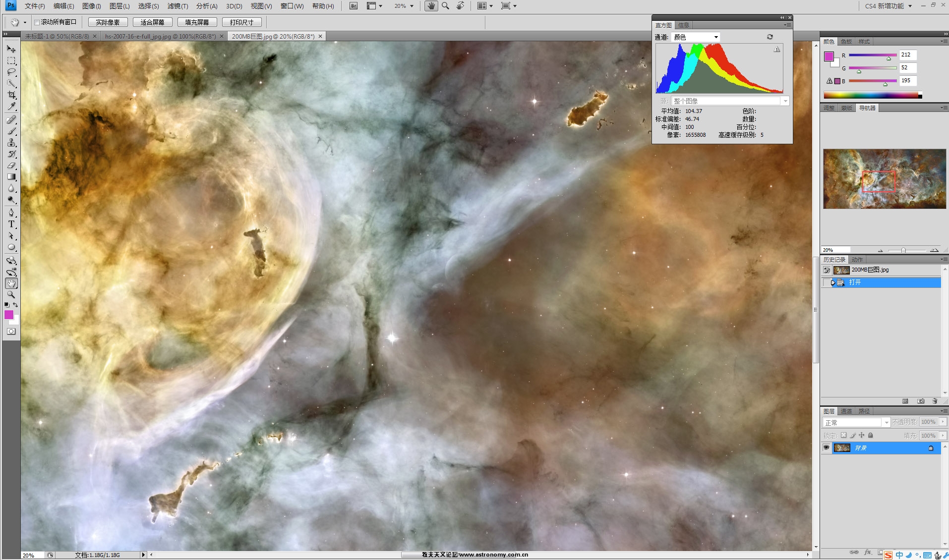The width and height of the screenshot is (949, 560).
Task: Click the Navigator preview thumbnail
Action: click(885, 178)
